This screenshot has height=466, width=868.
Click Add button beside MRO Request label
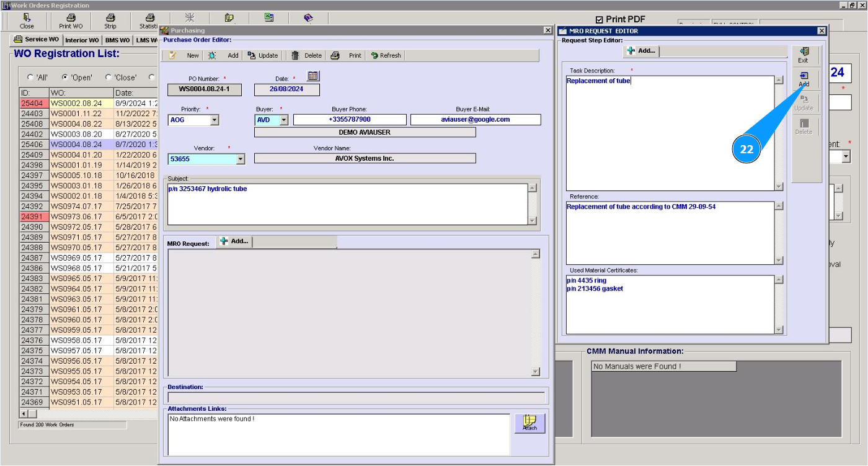point(234,241)
